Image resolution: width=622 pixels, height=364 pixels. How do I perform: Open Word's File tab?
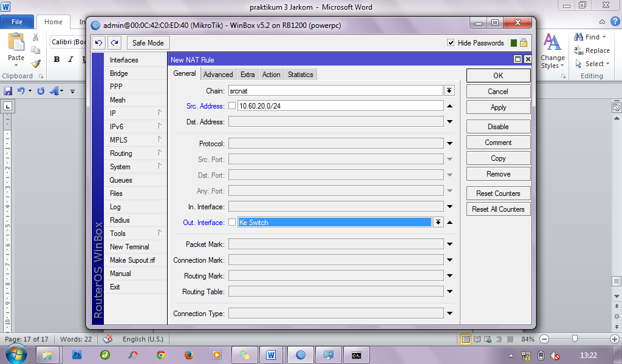[x=17, y=22]
